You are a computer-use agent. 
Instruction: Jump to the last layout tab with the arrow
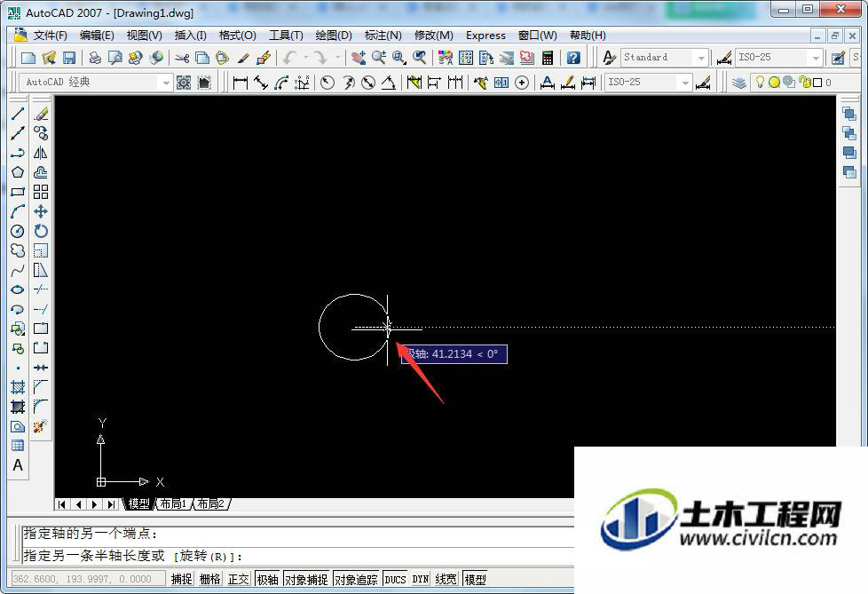click(111, 504)
